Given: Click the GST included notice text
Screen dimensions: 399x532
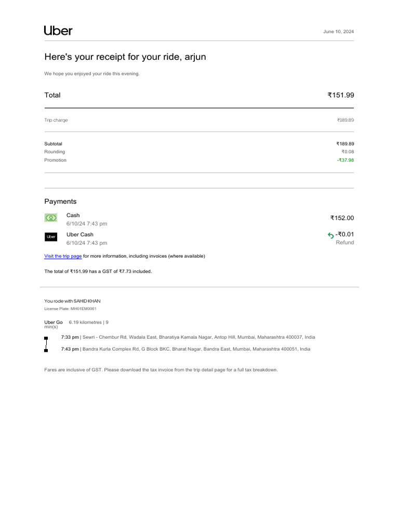Looking at the screenshot, I should (98, 271).
